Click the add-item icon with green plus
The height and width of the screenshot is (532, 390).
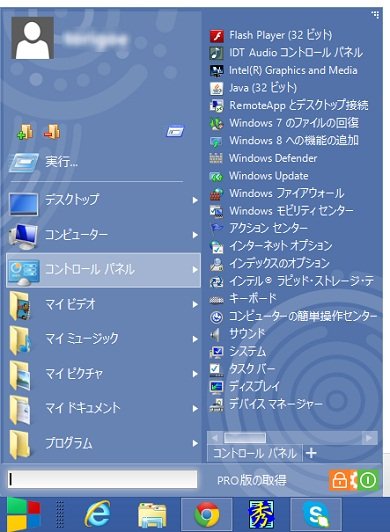[25, 131]
